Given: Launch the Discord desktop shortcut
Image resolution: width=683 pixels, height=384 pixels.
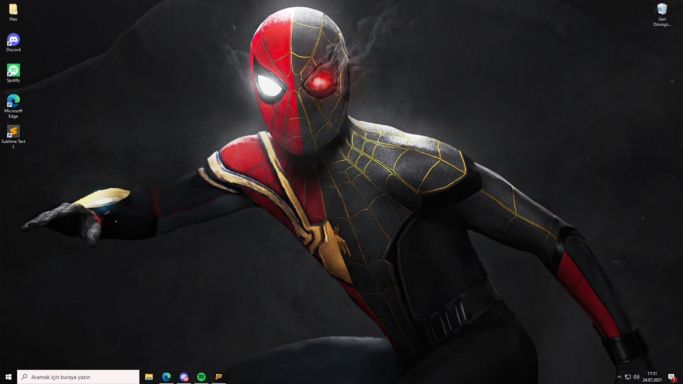Looking at the screenshot, I should pos(13,43).
